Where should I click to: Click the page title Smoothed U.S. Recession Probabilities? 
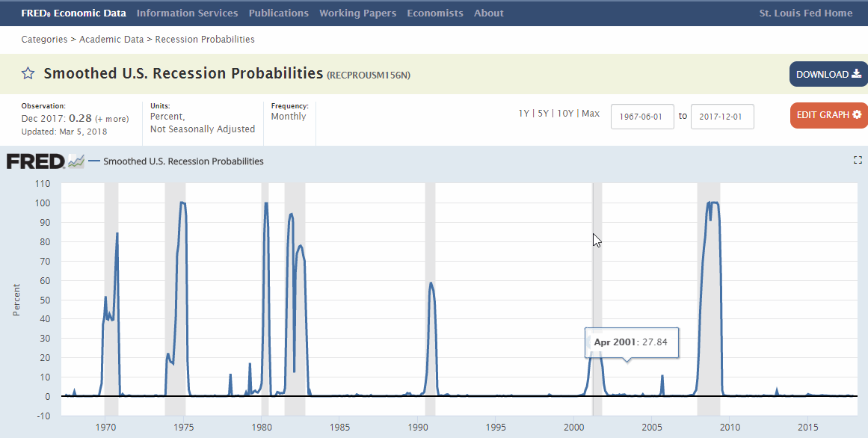(183, 73)
